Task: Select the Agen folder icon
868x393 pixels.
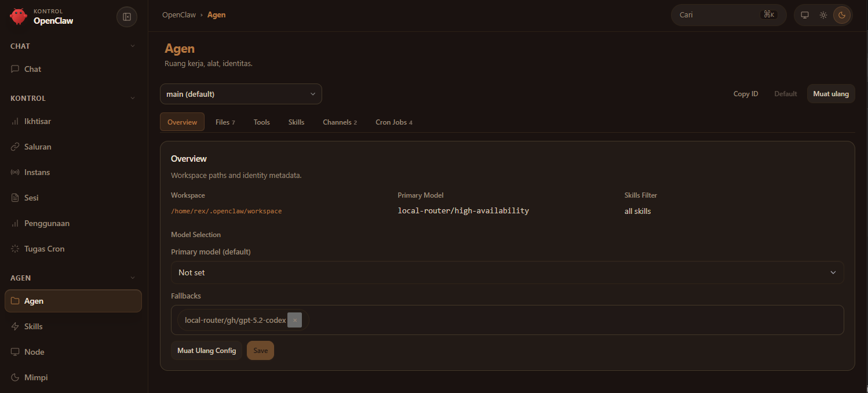Action: (x=15, y=301)
